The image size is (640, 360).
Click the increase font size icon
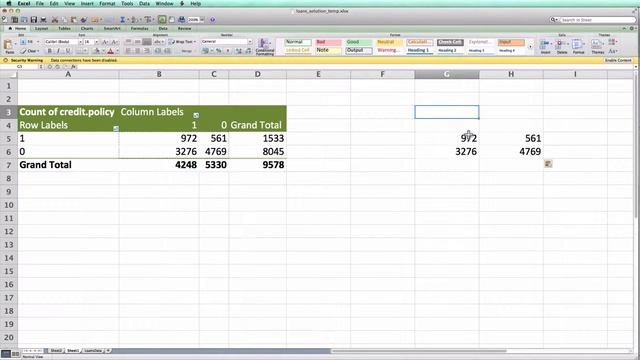click(x=106, y=42)
